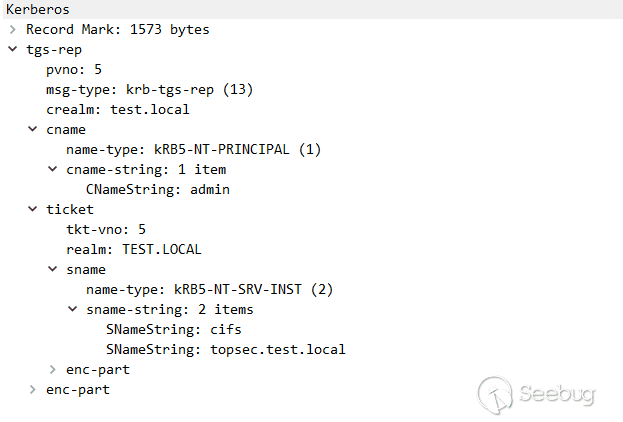Collapse the ticket tree node

click(32, 210)
